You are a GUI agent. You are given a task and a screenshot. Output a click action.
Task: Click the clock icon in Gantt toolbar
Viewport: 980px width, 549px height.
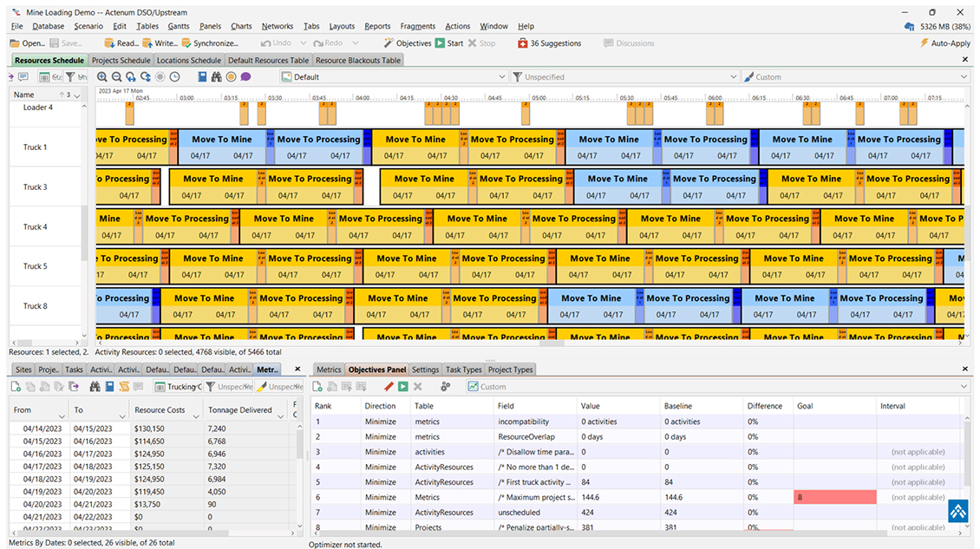click(174, 77)
